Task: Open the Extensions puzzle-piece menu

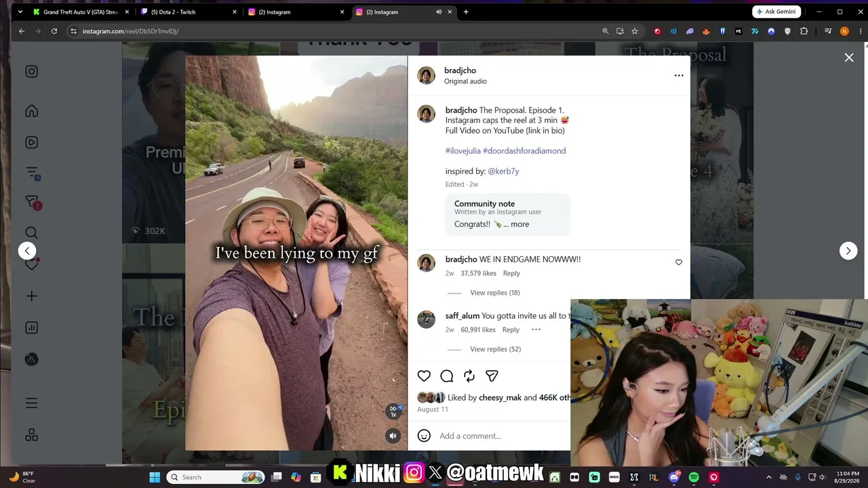Action: click(804, 31)
